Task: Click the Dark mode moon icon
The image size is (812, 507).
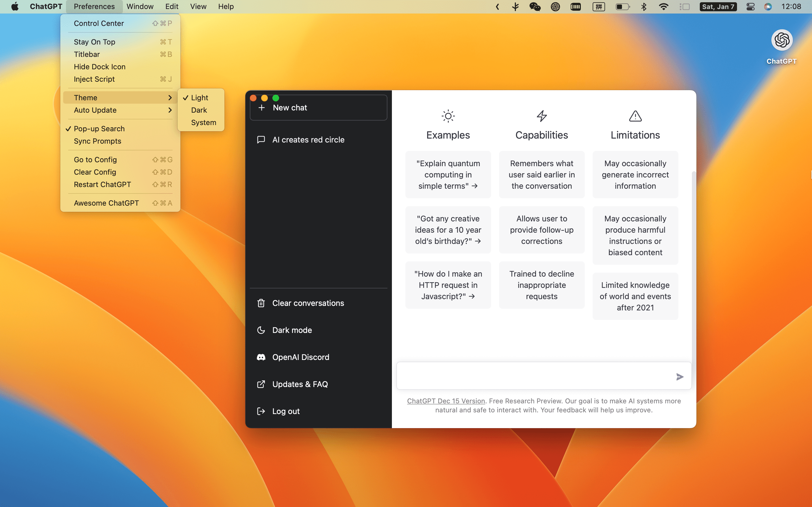Action: (x=261, y=330)
